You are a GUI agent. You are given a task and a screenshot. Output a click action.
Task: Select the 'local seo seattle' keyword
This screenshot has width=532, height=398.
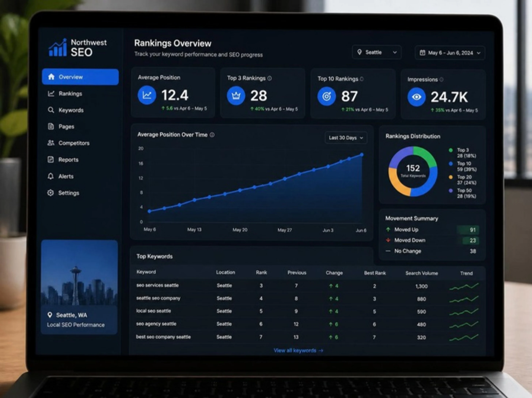(x=153, y=311)
